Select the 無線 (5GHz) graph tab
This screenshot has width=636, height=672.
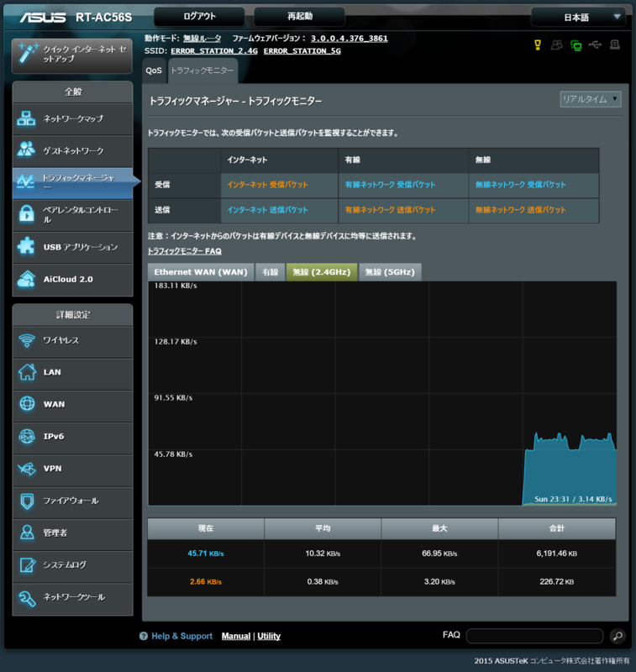(390, 272)
